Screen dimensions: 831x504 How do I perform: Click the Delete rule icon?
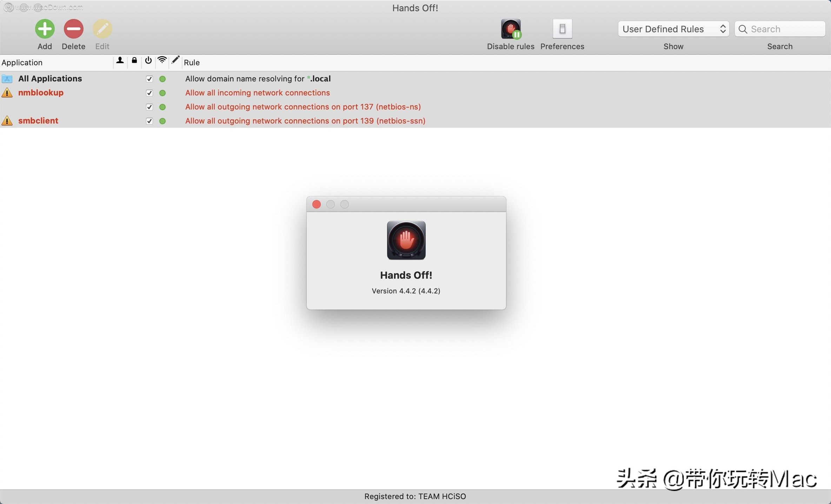[74, 28]
